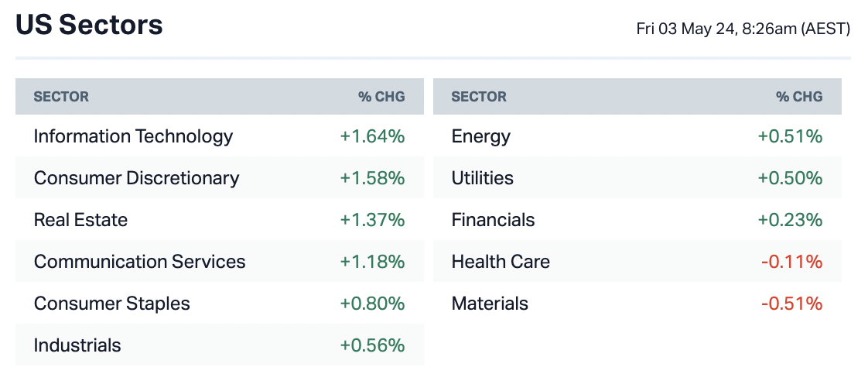The image size is (868, 381).
Task: Click the Communication Services sector
Action: click(139, 262)
